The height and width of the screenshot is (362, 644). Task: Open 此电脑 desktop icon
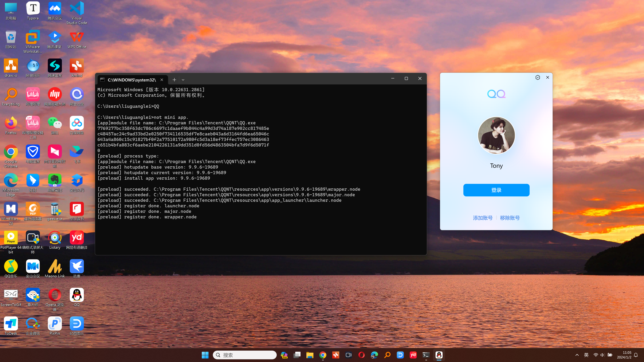click(11, 11)
